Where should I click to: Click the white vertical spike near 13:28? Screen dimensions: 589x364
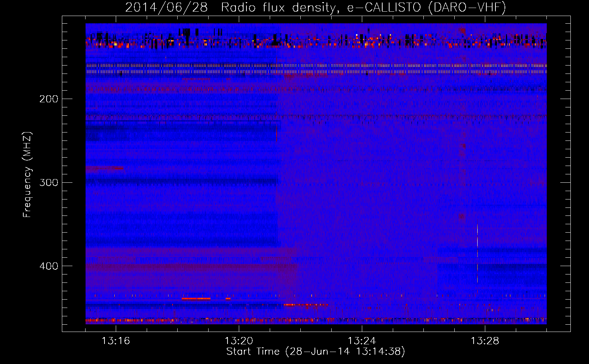click(x=477, y=253)
